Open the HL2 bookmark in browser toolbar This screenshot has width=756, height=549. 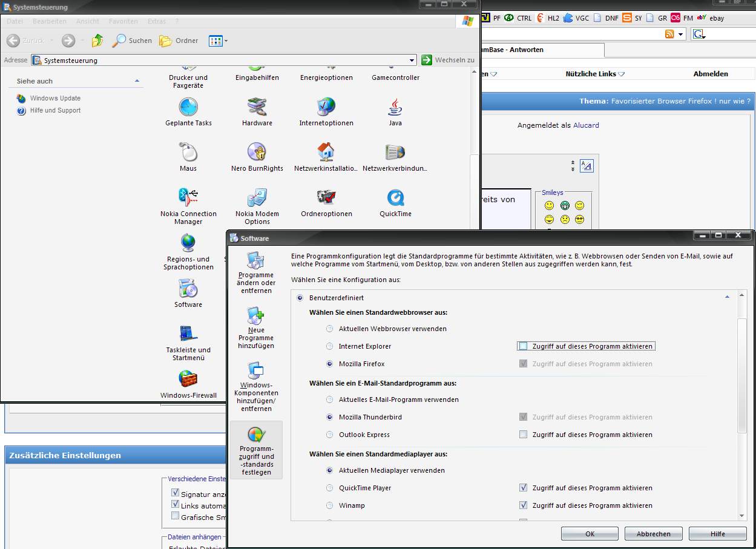tap(547, 18)
